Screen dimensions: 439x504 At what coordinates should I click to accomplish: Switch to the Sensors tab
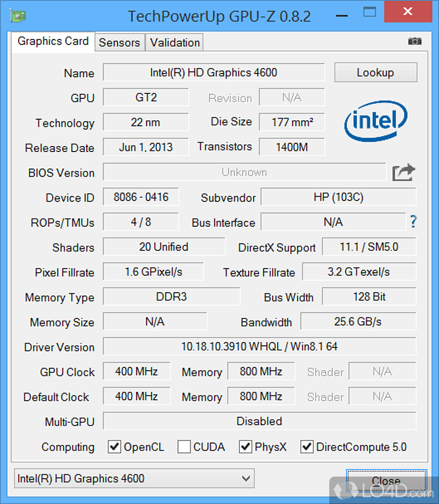coord(119,42)
